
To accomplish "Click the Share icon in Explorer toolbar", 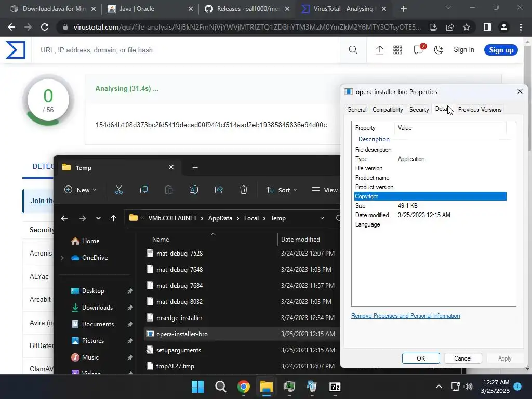I will 219,190.
